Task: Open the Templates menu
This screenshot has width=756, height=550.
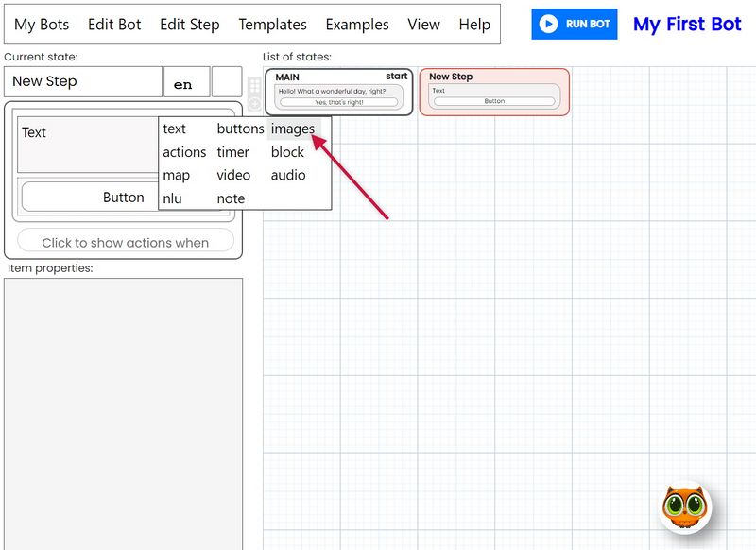Action: coord(272,25)
